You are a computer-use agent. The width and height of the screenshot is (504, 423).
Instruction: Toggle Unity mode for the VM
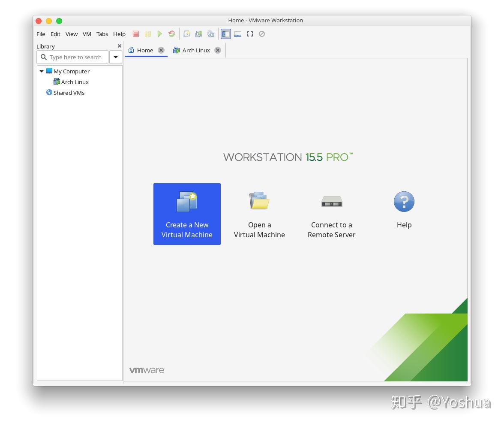262,34
